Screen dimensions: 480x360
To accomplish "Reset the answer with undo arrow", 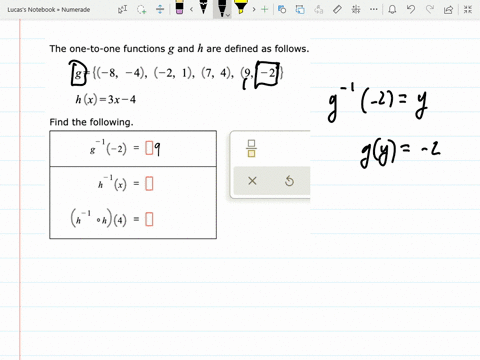I will pos(289,181).
